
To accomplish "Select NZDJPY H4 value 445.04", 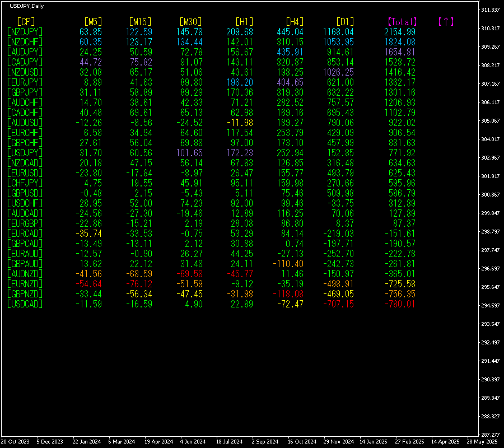I will 290,32.
